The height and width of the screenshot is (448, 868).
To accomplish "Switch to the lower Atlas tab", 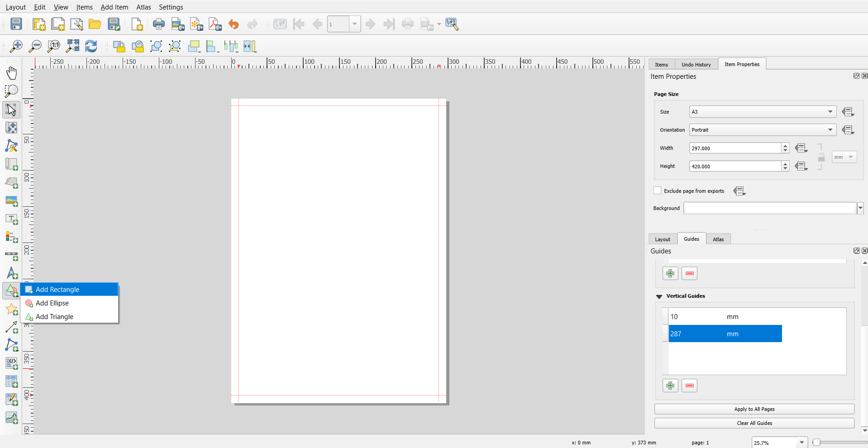I will coord(718,239).
